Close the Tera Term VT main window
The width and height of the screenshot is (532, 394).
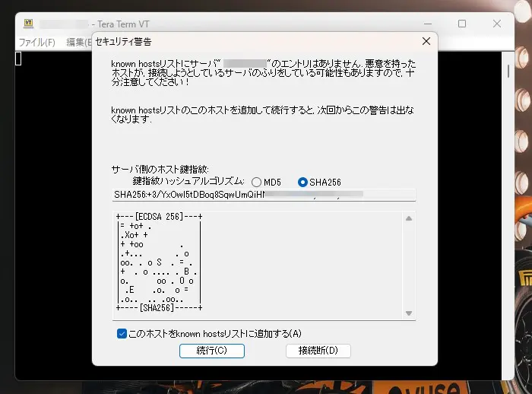(497, 24)
